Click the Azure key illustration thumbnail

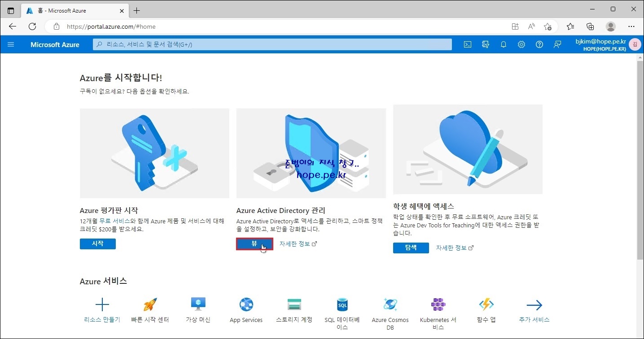154,153
